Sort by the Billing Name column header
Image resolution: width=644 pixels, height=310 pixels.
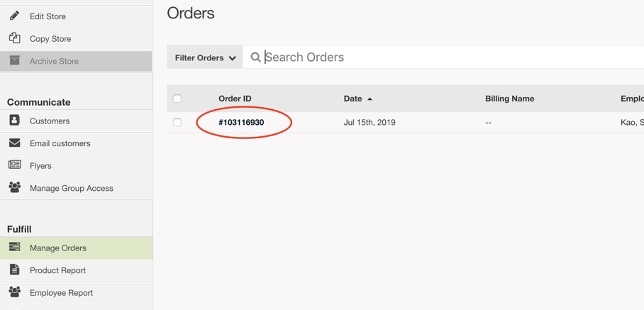pyautogui.click(x=510, y=99)
